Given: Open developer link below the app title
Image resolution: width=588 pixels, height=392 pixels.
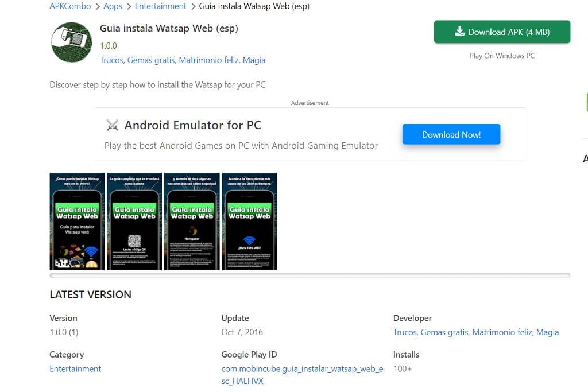Looking at the screenshot, I should (x=183, y=60).
